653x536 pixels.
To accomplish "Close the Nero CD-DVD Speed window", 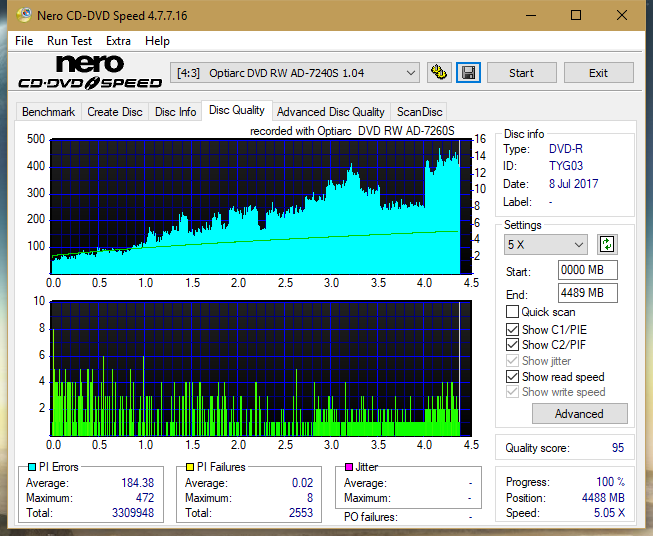I will (622, 15).
